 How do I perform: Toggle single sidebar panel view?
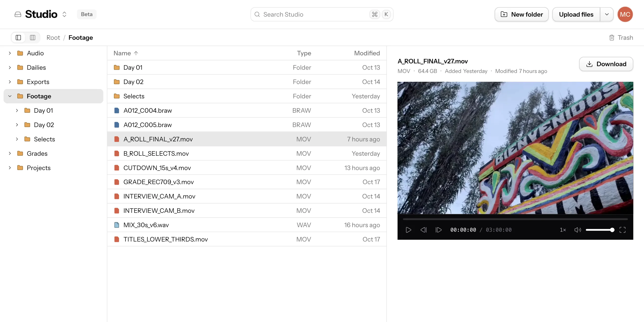coord(18,37)
